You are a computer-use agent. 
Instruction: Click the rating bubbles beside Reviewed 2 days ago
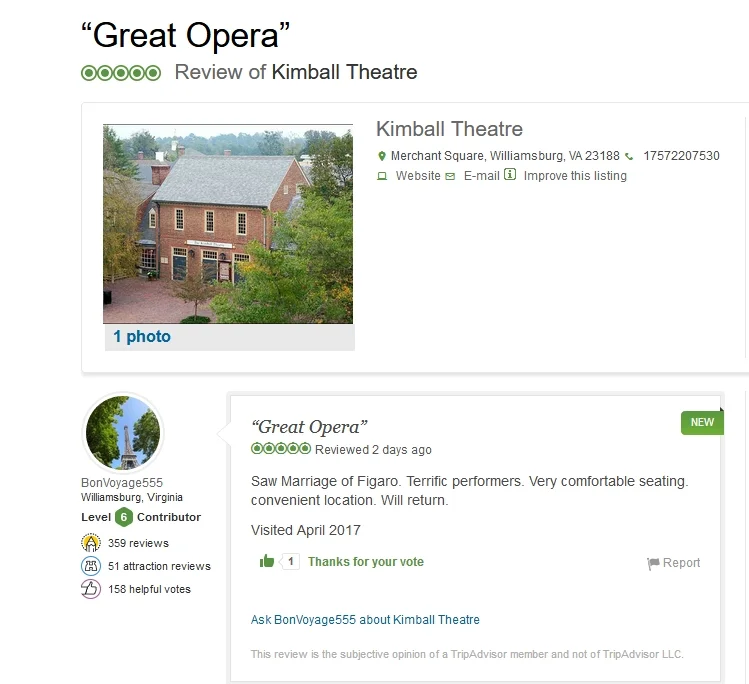point(281,449)
